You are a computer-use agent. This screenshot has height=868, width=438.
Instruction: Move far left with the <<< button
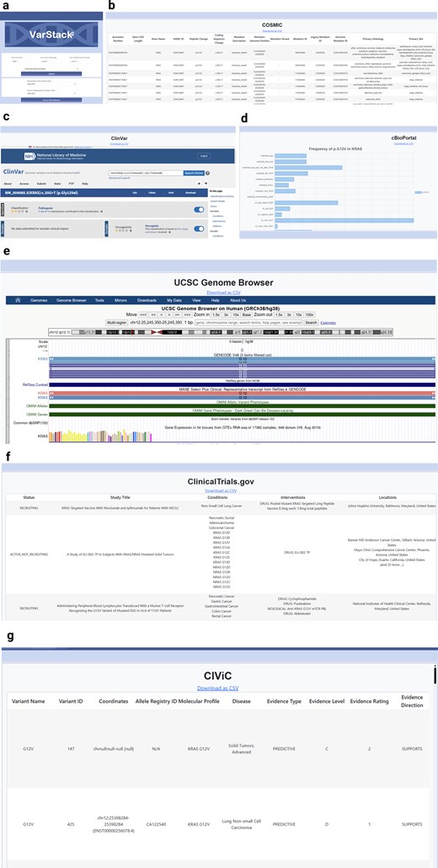click(143, 314)
